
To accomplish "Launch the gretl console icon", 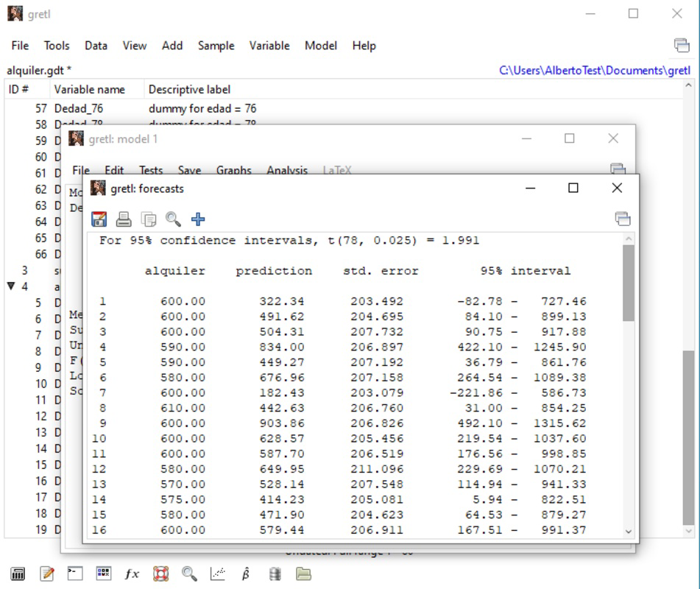I will 75,574.
